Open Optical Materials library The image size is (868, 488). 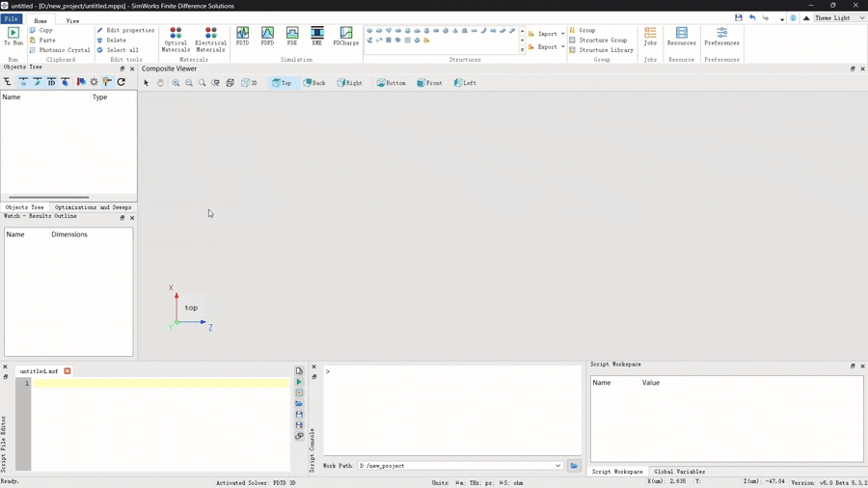pos(176,39)
